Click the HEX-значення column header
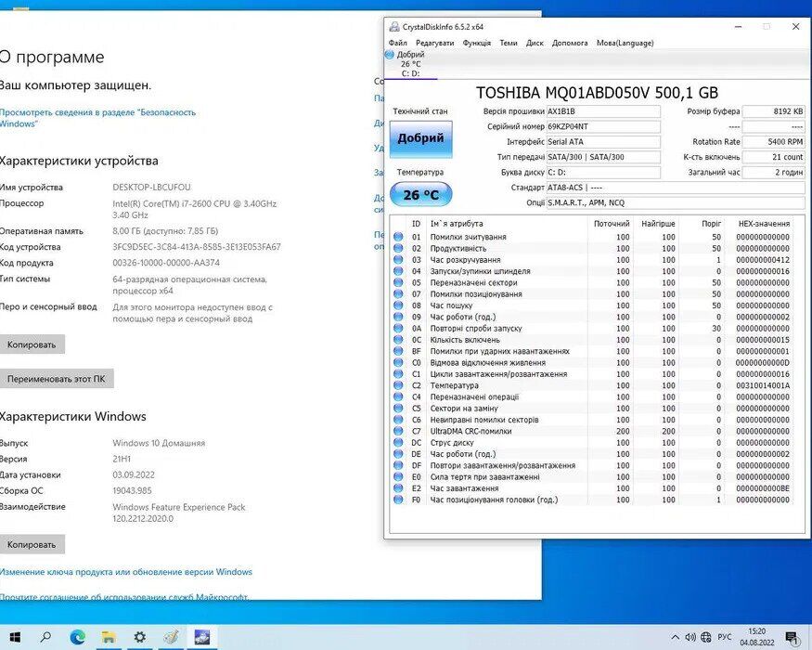Screen dimensions: 812x650 click(x=765, y=224)
